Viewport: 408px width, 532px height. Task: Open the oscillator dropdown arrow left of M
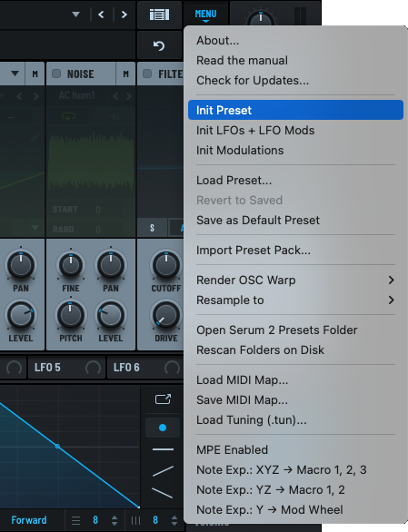point(15,74)
